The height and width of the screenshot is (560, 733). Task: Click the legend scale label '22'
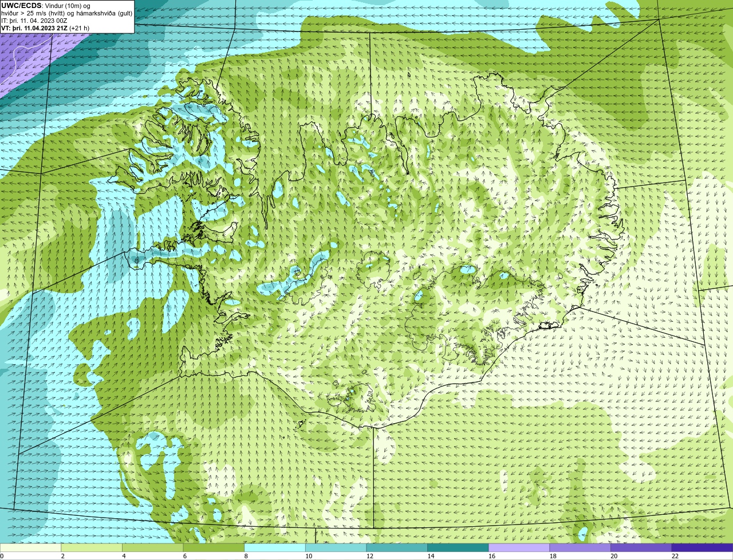click(x=675, y=556)
